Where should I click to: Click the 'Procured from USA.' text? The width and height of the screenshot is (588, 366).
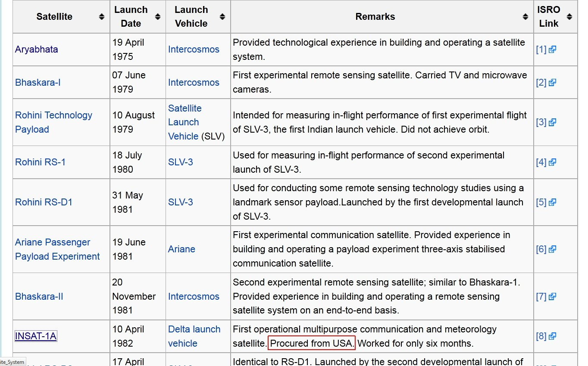pos(312,343)
